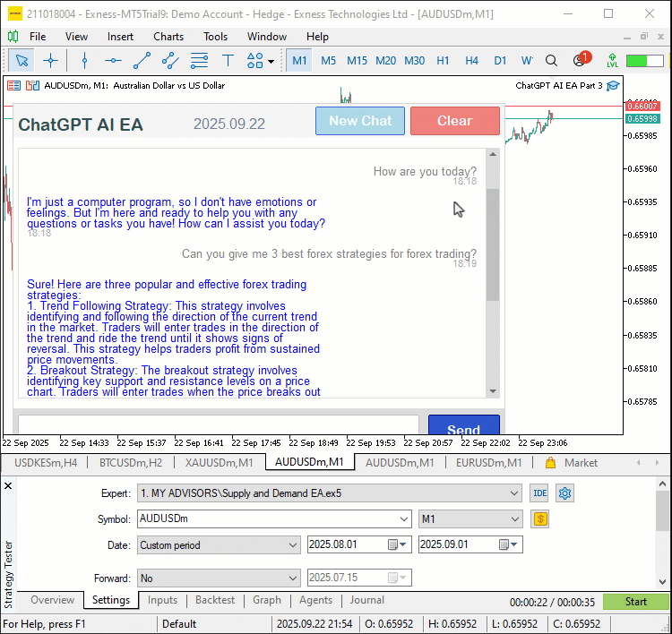Open the Charts menu
Viewport: 672px width, 634px height.
168,37
